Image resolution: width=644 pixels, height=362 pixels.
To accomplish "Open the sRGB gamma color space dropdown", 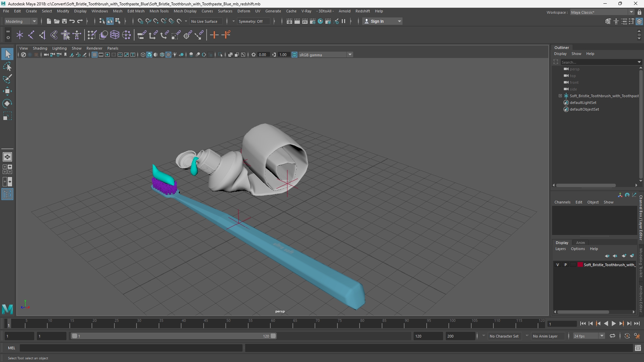I will click(x=326, y=55).
